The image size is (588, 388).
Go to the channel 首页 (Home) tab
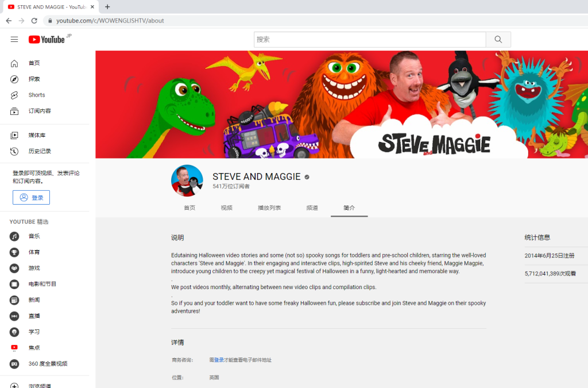click(x=189, y=208)
